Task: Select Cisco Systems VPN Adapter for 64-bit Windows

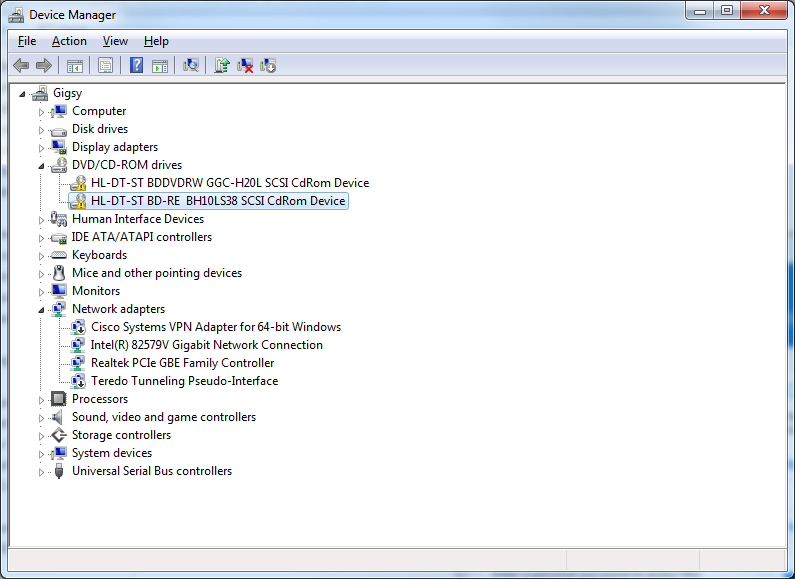Action: 216,327
